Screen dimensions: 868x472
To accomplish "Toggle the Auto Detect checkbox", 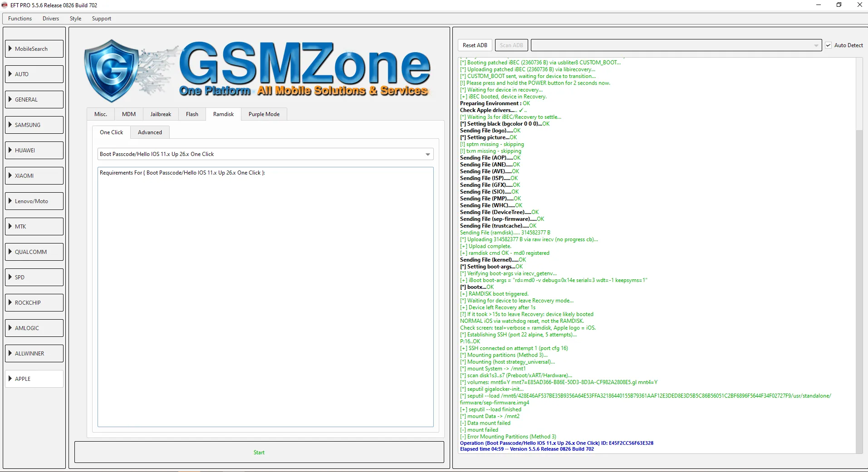I will tap(829, 45).
